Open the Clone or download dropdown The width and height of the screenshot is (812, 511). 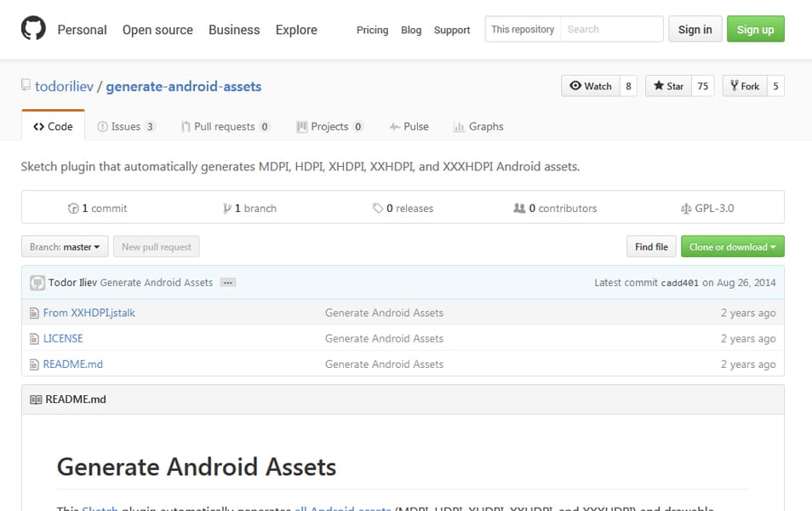tap(732, 247)
